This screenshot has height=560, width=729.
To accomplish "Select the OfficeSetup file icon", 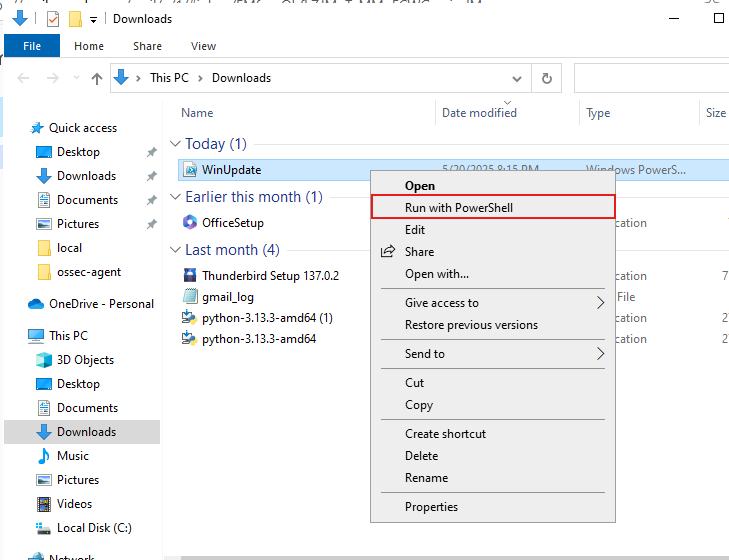I will (x=190, y=222).
